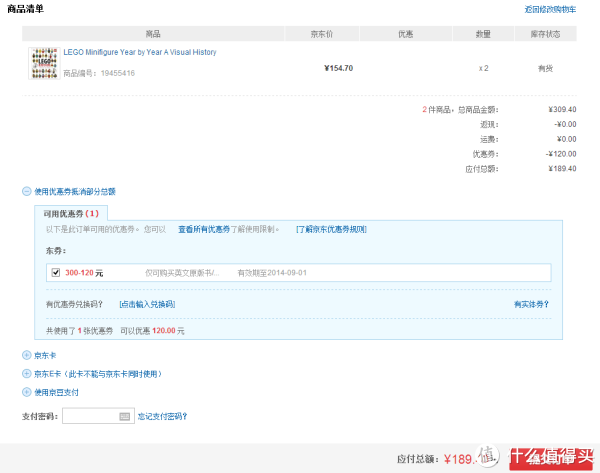600x473 pixels.
Task: Open the LEGO book cover thumbnail
Action: (44, 63)
